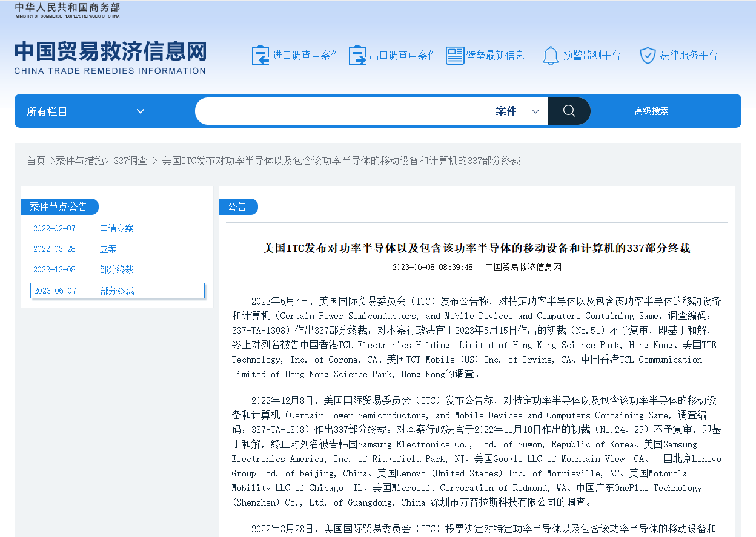Click paragraph beginning 2022年3月28日

(x=483, y=529)
